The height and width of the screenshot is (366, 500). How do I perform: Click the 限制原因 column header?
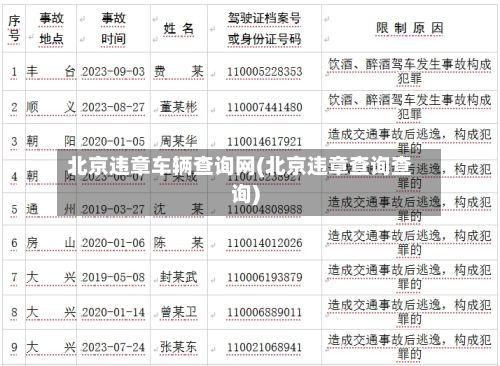pos(410,28)
